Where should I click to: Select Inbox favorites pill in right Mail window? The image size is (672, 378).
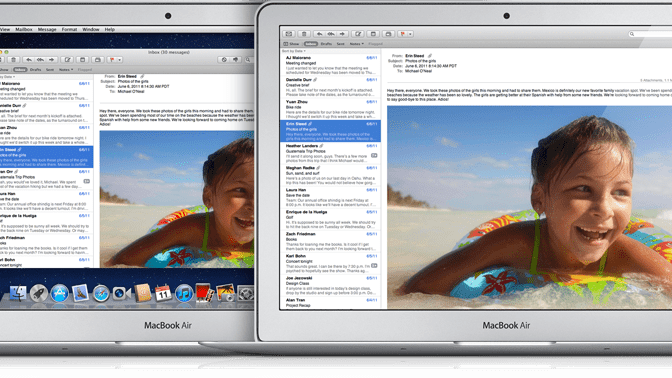(x=311, y=44)
